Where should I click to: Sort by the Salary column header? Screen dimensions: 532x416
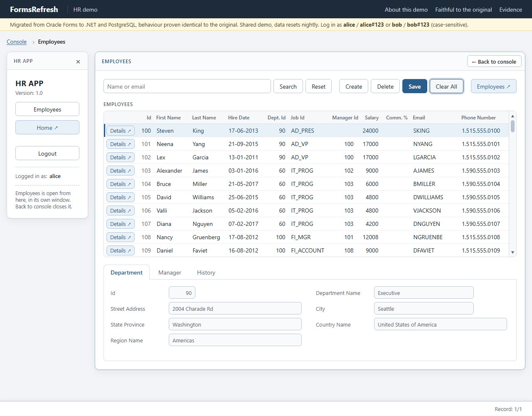372,118
